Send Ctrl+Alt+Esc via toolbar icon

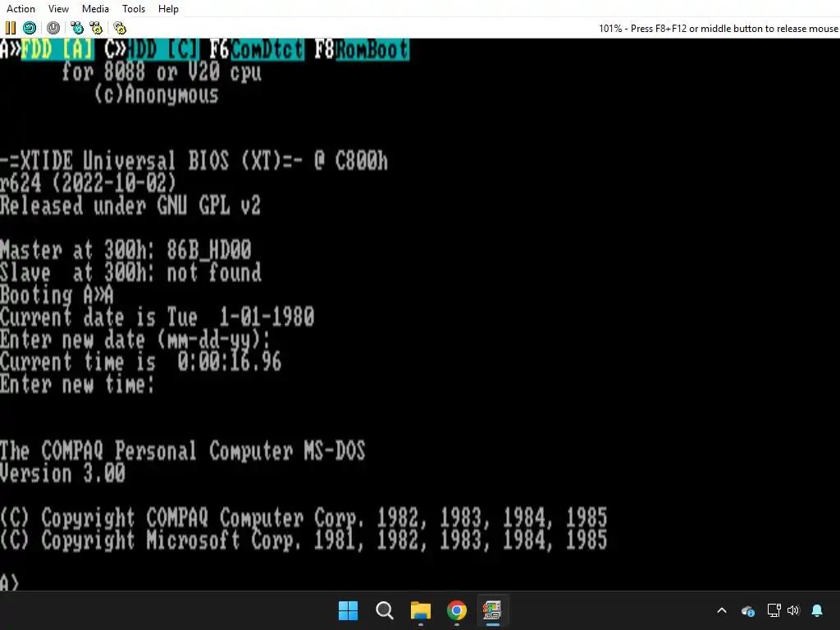(96, 28)
